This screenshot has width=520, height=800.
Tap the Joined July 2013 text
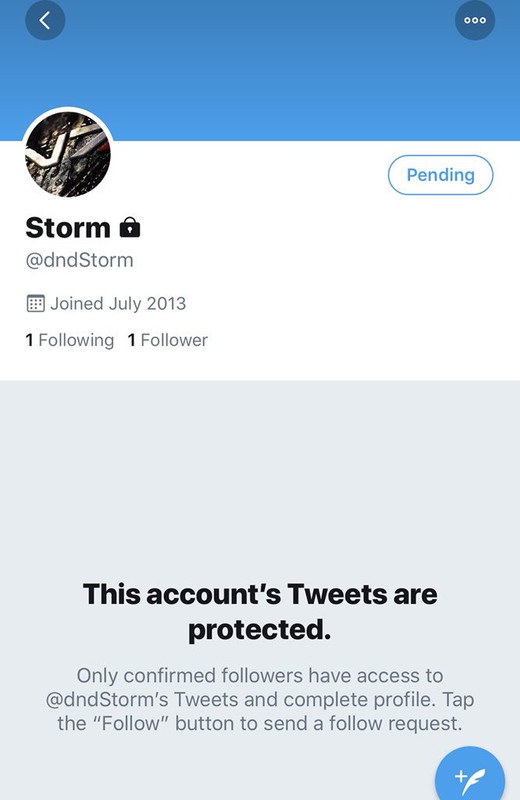pyautogui.click(x=118, y=304)
